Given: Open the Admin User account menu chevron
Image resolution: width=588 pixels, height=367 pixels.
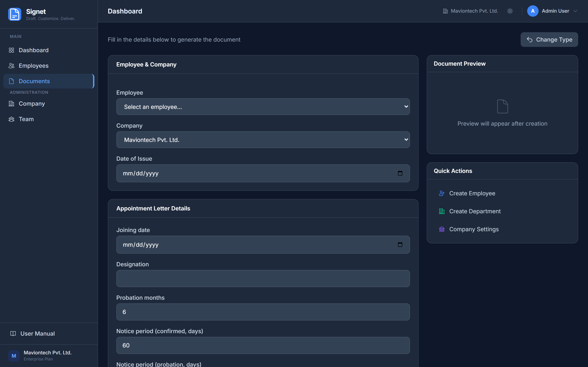Looking at the screenshot, I should (575, 11).
